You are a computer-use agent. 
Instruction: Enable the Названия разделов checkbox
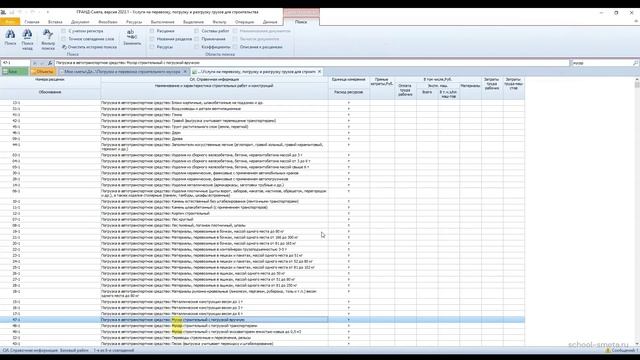click(152, 39)
